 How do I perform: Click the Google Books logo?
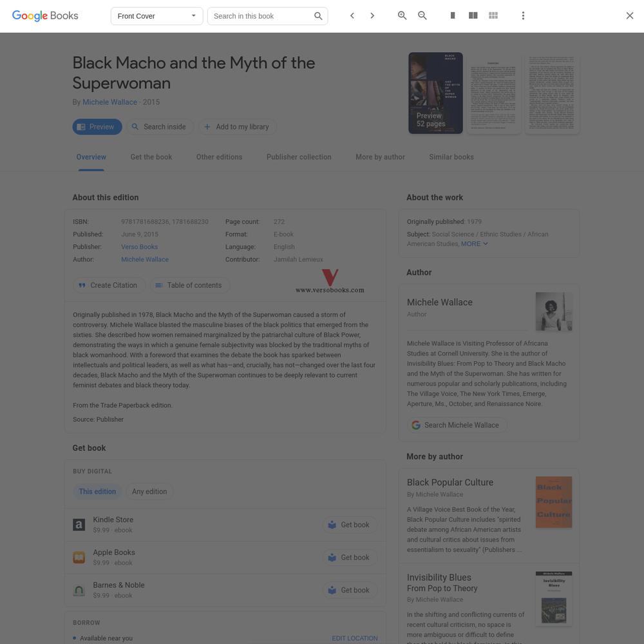tap(45, 15)
